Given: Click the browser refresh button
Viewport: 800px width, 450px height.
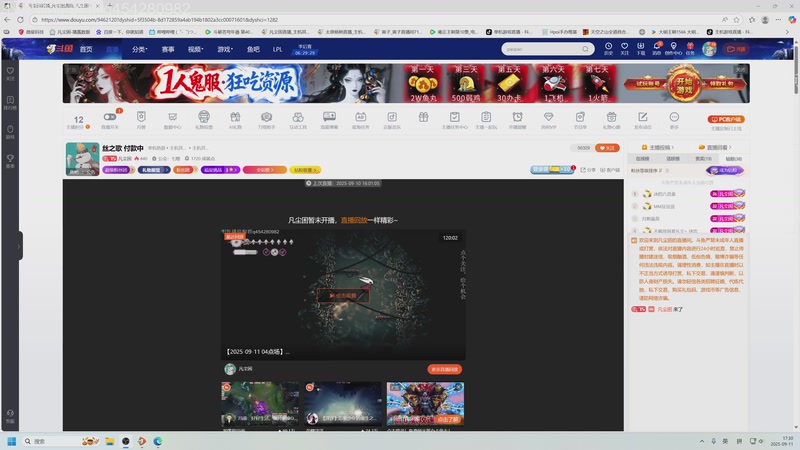Looking at the screenshot, I should (20, 19).
